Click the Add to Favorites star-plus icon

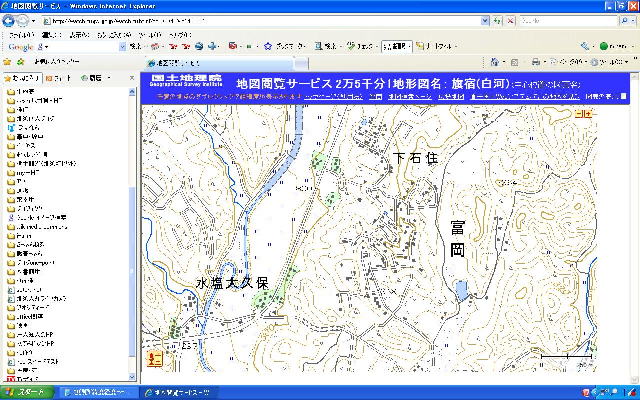[20, 62]
